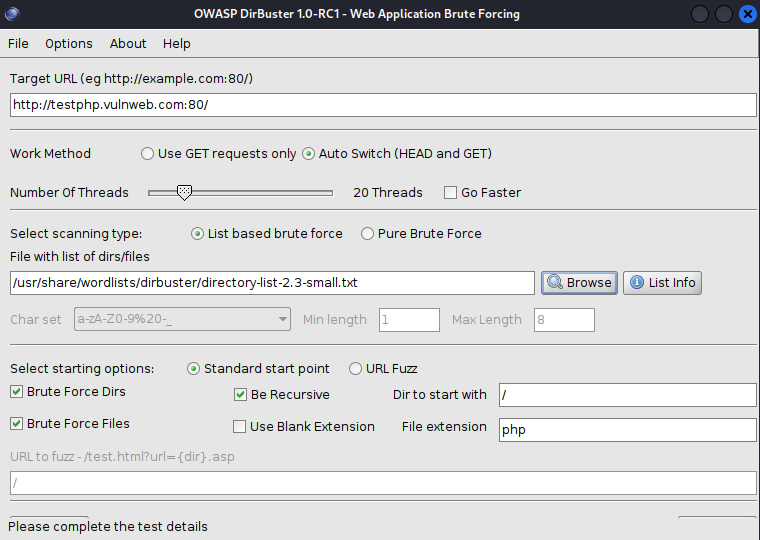This screenshot has height=540, width=760.
Task: Maximize the DirBuster window
Action: click(x=724, y=14)
